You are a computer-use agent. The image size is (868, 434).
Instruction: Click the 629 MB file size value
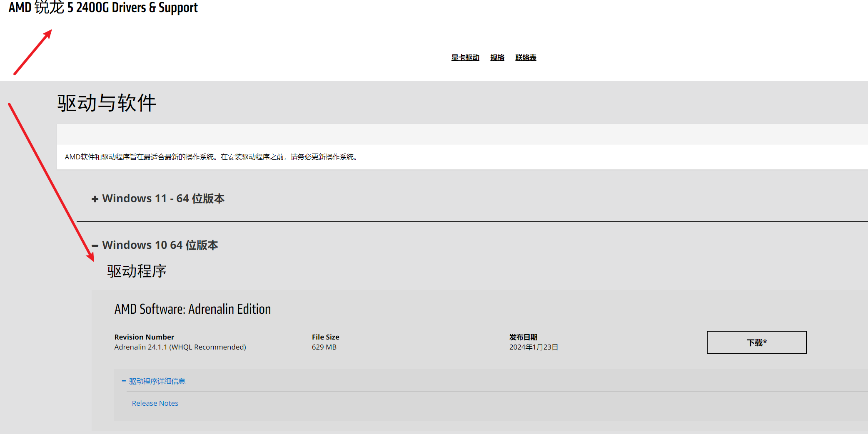(324, 347)
